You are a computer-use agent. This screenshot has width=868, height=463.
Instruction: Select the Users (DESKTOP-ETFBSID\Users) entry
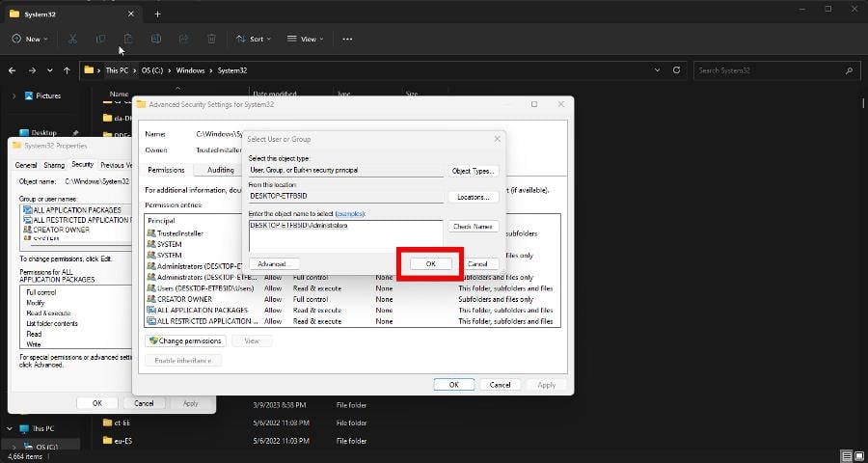coord(353,288)
